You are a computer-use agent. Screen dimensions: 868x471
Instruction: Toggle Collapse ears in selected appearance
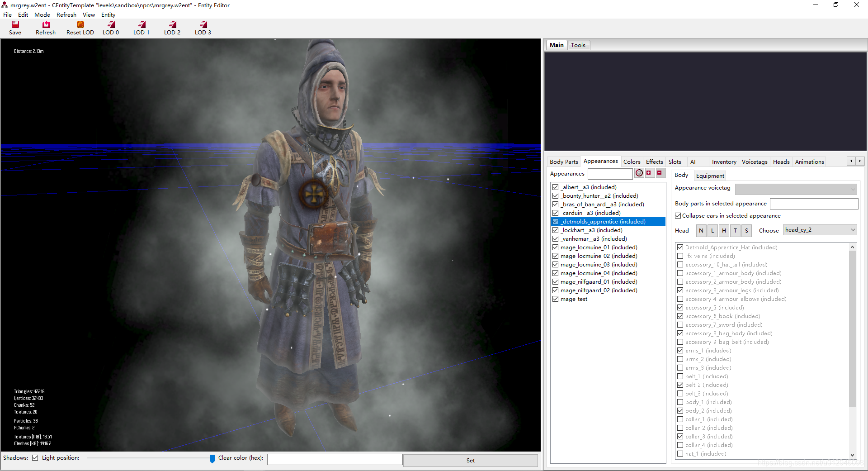point(678,216)
